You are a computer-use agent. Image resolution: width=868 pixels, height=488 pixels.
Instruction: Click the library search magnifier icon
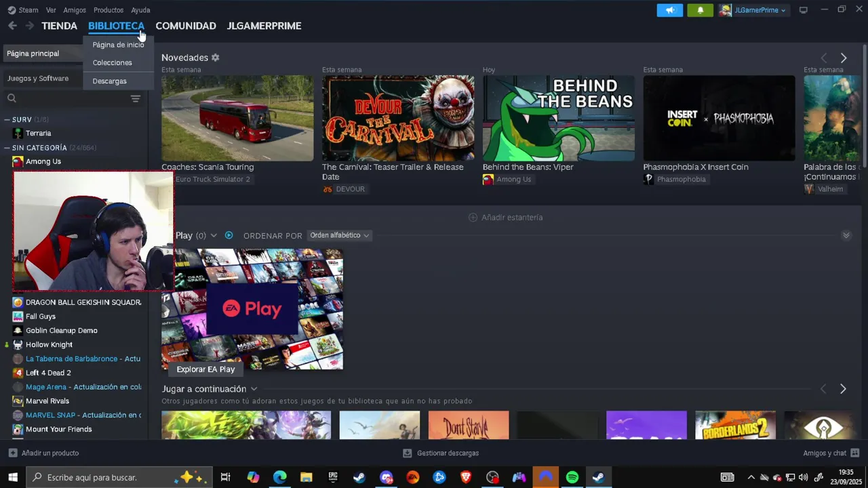coord(12,98)
